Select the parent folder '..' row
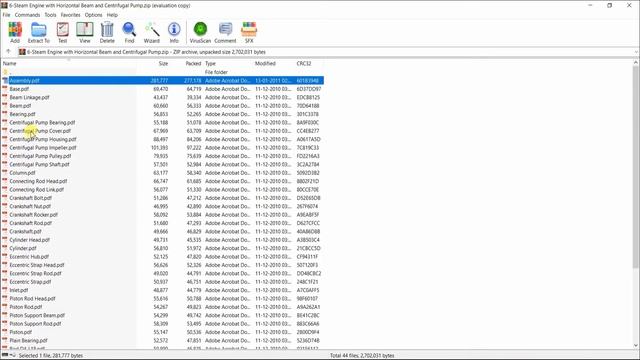640x360 pixels. point(163,72)
